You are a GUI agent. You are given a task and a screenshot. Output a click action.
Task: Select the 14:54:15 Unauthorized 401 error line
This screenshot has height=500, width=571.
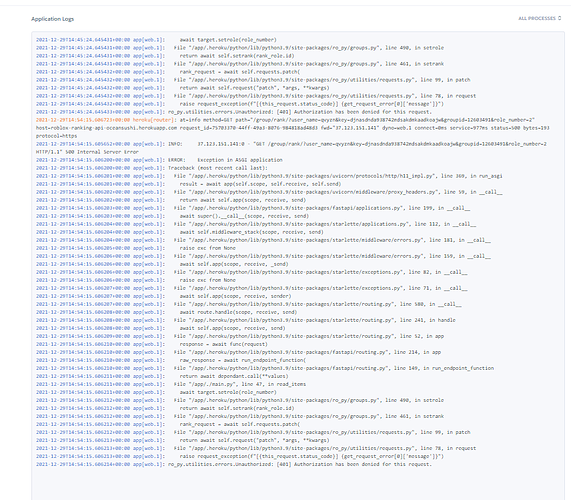pyautogui.click(x=234, y=464)
